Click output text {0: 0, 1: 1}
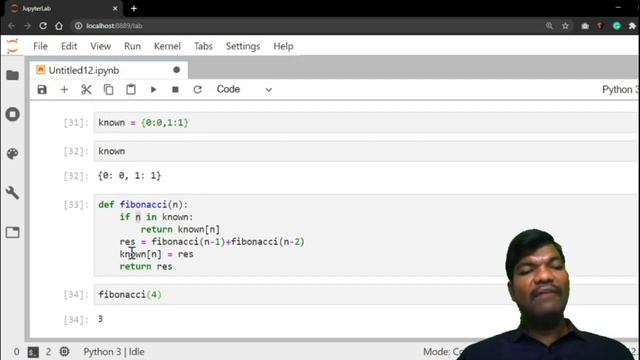This screenshot has width=640, height=360. point(129,176)
